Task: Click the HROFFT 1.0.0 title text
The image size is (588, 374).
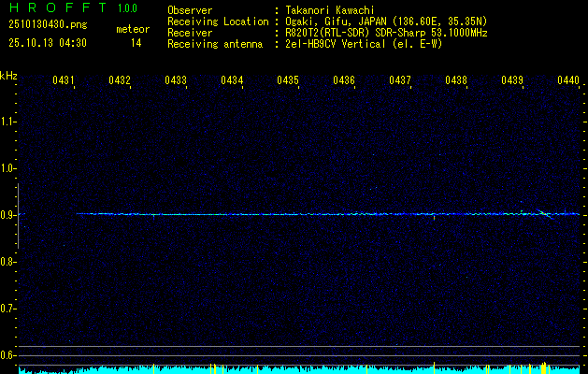Action: click(x=73, y=7)
